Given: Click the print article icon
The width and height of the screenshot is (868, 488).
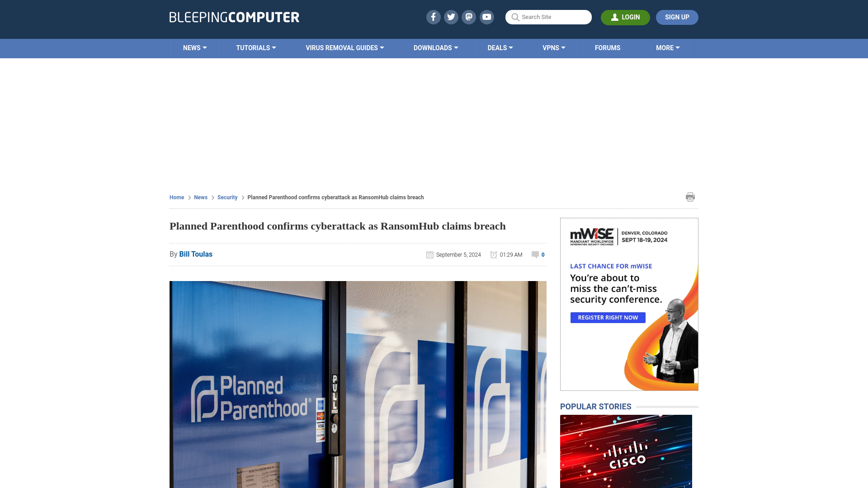Looking at the screenshot, I should 690,197.
